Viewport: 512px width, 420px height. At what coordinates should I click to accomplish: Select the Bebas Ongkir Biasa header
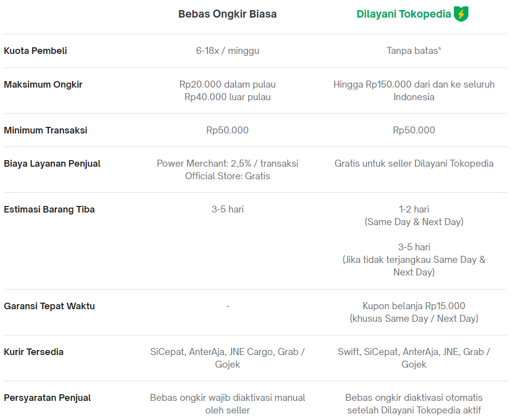coord(227,14)
